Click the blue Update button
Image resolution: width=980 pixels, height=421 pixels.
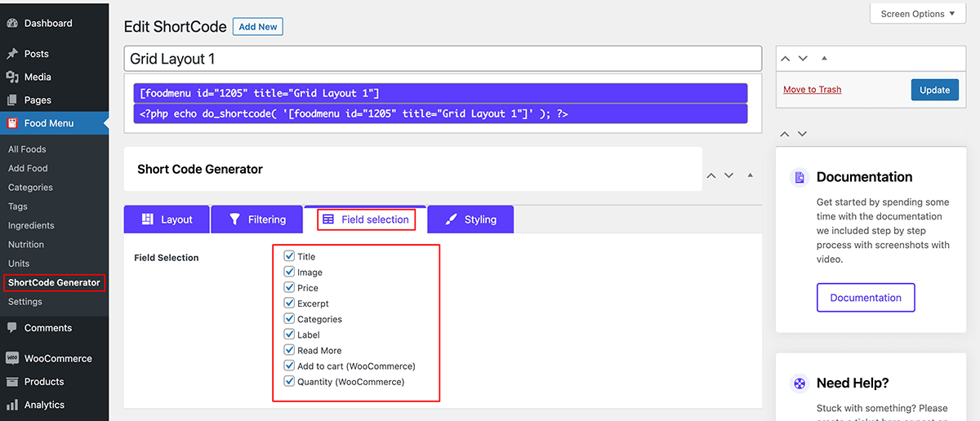(x=935, y=90)
